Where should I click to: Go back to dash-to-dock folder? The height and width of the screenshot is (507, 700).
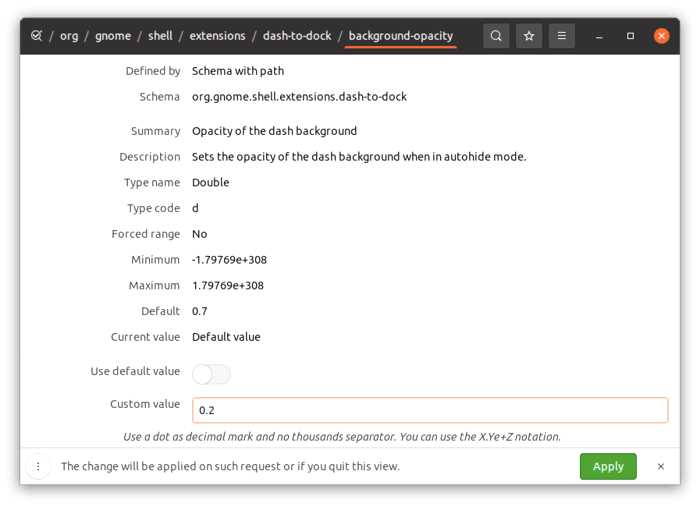click(x=297, y=36)
